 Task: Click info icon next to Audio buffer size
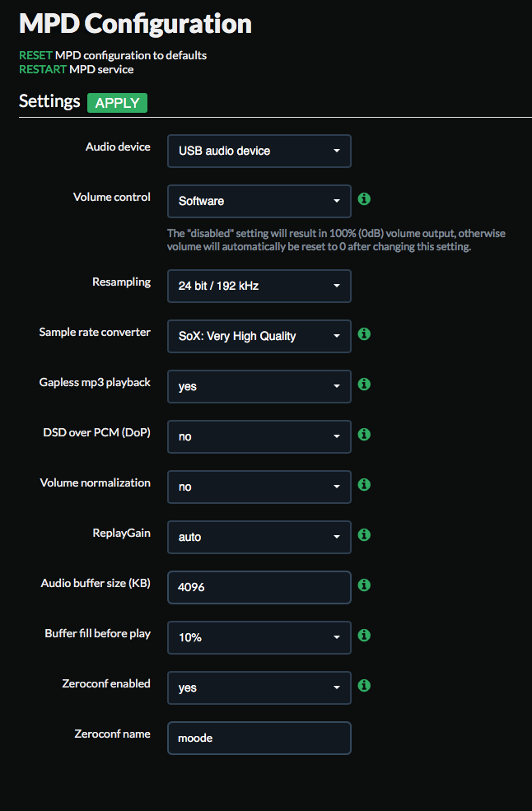[364, 585]
